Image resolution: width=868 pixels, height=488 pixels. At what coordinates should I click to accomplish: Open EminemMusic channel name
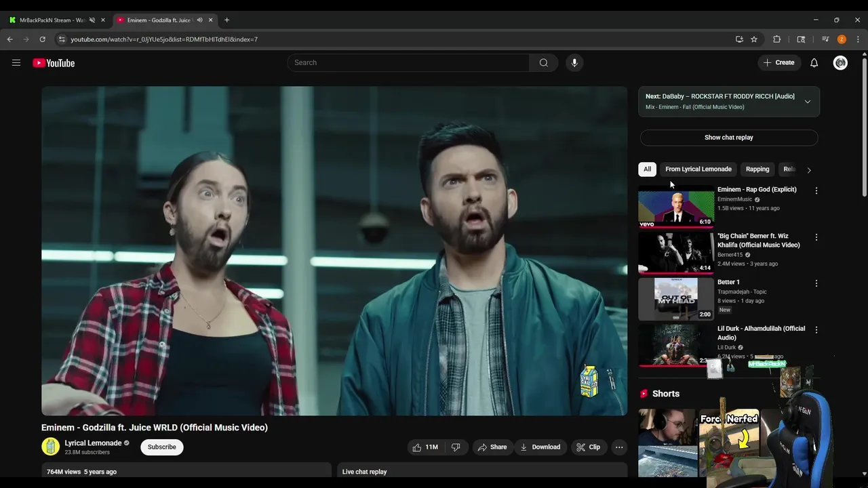coord(735,199)
